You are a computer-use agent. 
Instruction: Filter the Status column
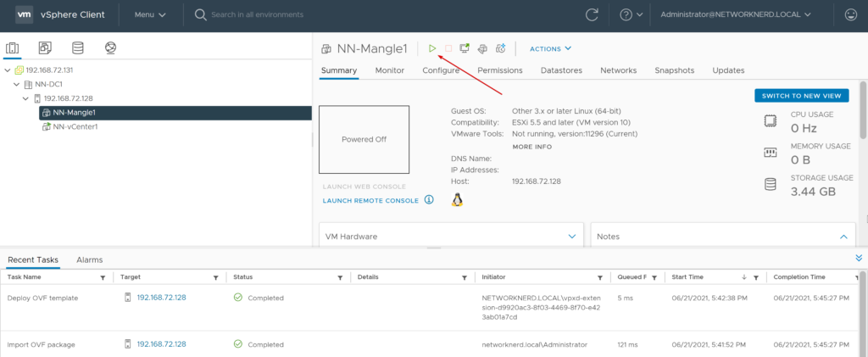point(340,277)
